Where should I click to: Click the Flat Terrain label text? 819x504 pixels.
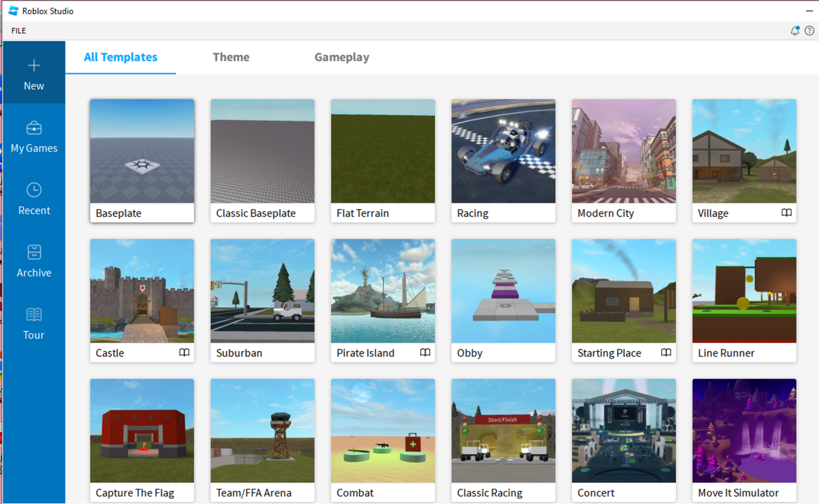(x=363, y=213)
